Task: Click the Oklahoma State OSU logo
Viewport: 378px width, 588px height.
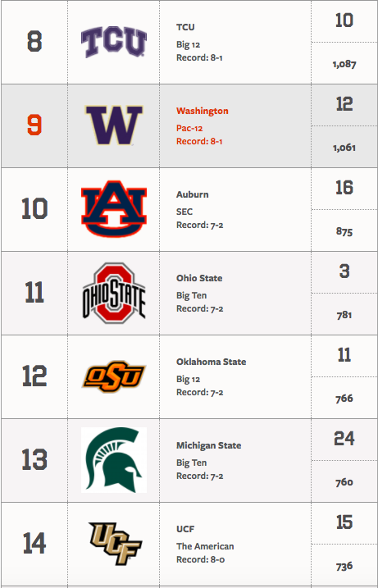Action: [x=114, y=376]
